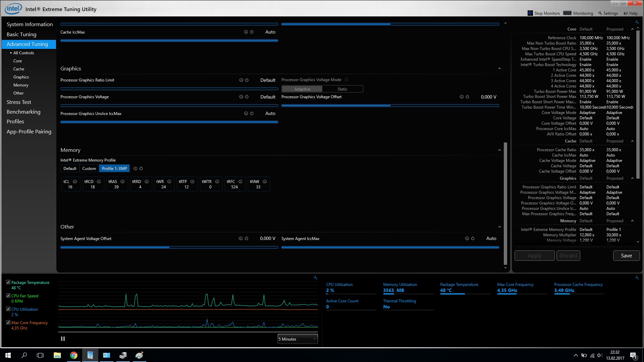This screenshot has height=362, width=644.
Task: Reset Processor Graphics Ratio Limit
Action: (247, 80)
